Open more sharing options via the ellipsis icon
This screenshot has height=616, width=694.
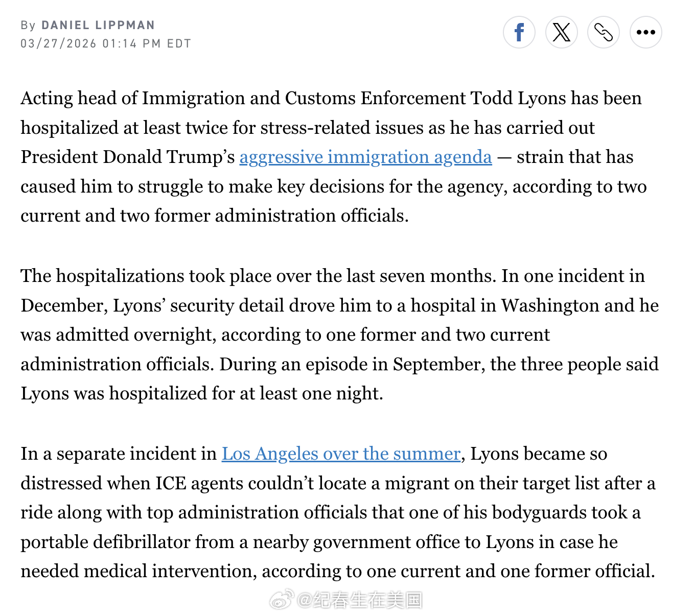pyautogui.click(x=645, y=32)
